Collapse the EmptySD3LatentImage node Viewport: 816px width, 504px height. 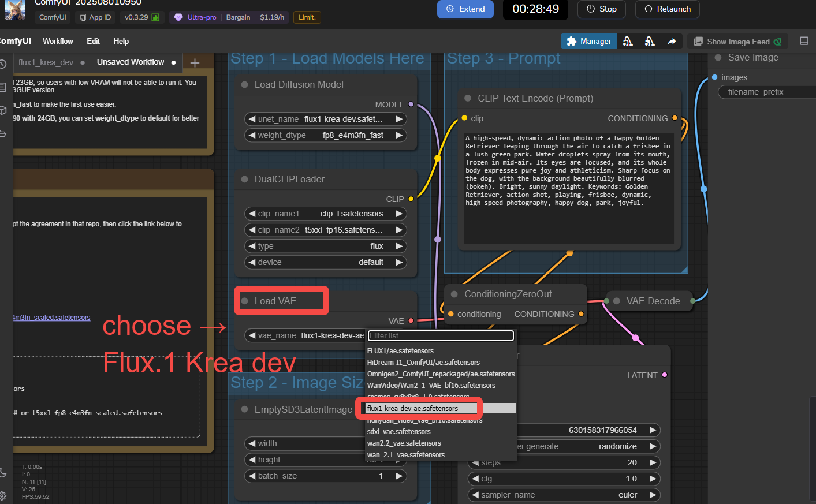point(244,409)
